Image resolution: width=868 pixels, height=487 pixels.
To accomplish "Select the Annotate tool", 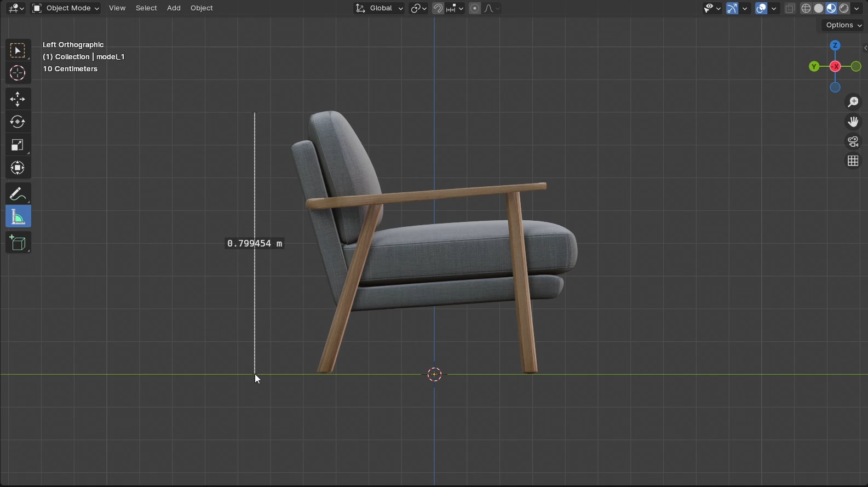I will pos(18,194).
